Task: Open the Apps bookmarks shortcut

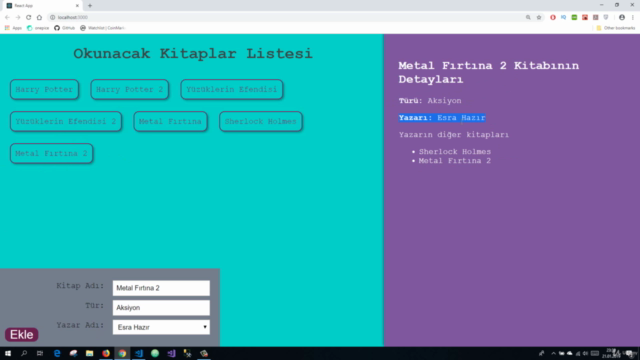Action: tap(13, 28)
